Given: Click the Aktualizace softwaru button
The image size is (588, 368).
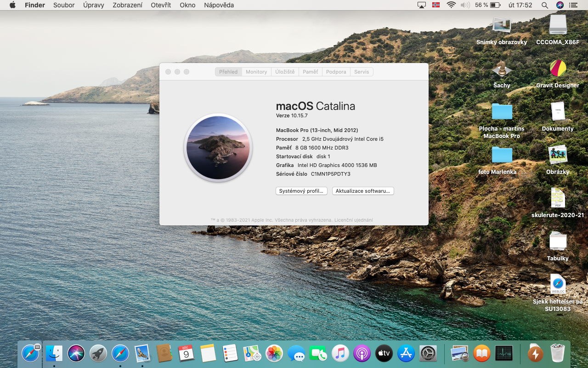Looking at the screenshot, I should pyautogui.click(x=362, y=191).
